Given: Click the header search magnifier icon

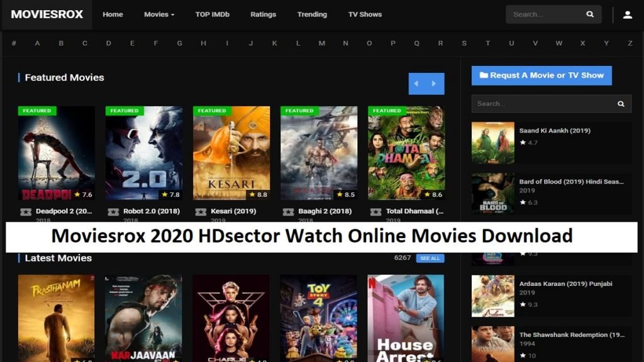Looking at the screenshot, I should point(590,14).
